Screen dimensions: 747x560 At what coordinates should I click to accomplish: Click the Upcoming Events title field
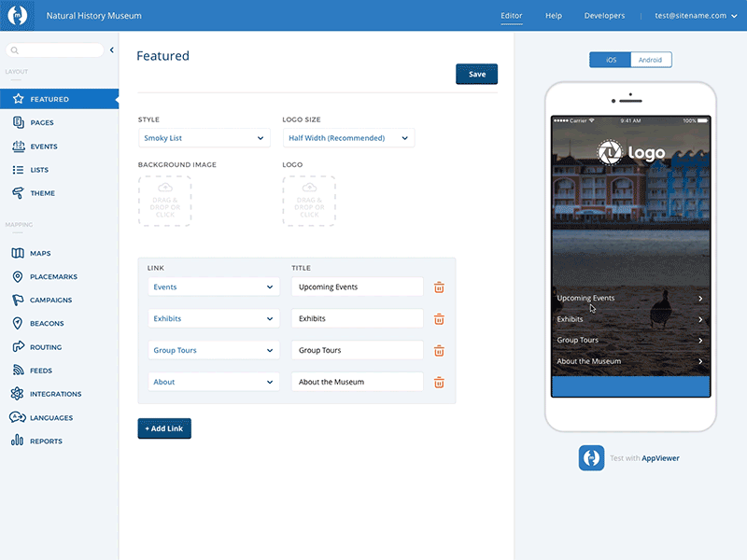pyautogui.click(x=358, y=287)
